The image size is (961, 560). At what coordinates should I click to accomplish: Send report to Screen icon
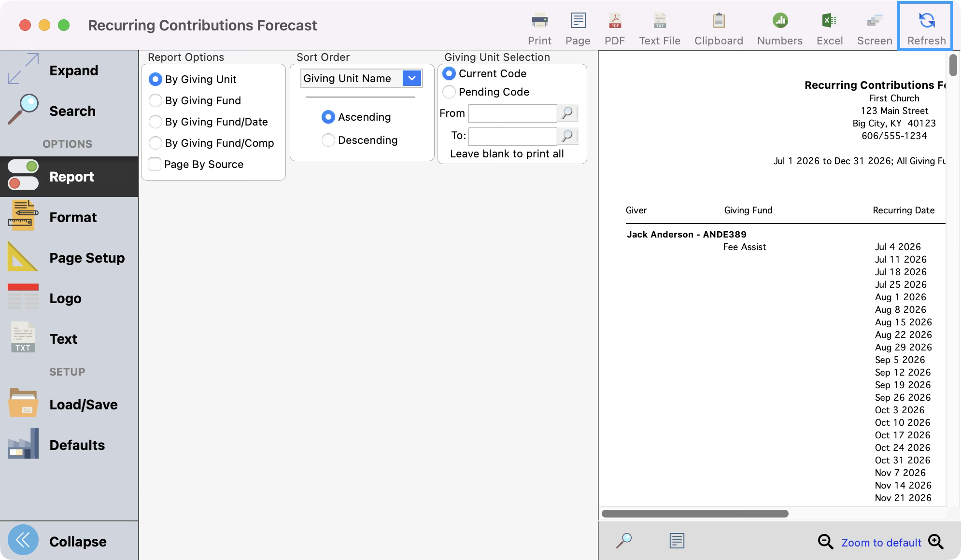[875, 21]
